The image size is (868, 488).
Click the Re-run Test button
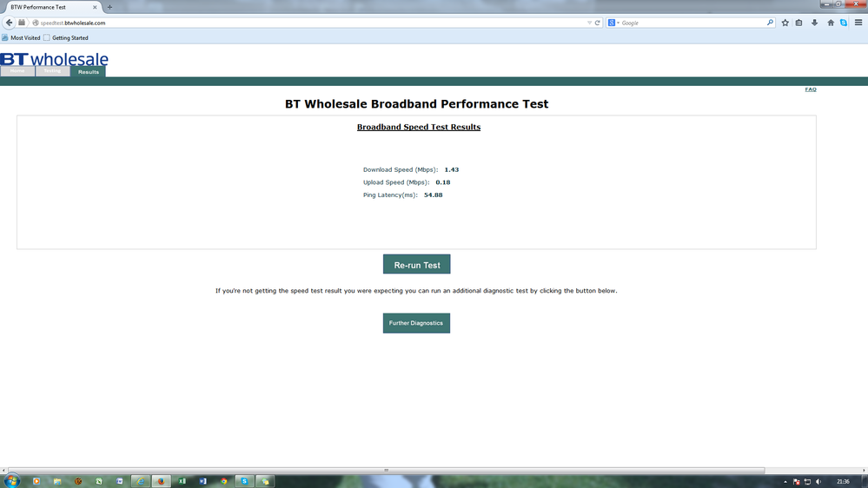(416, 265)
